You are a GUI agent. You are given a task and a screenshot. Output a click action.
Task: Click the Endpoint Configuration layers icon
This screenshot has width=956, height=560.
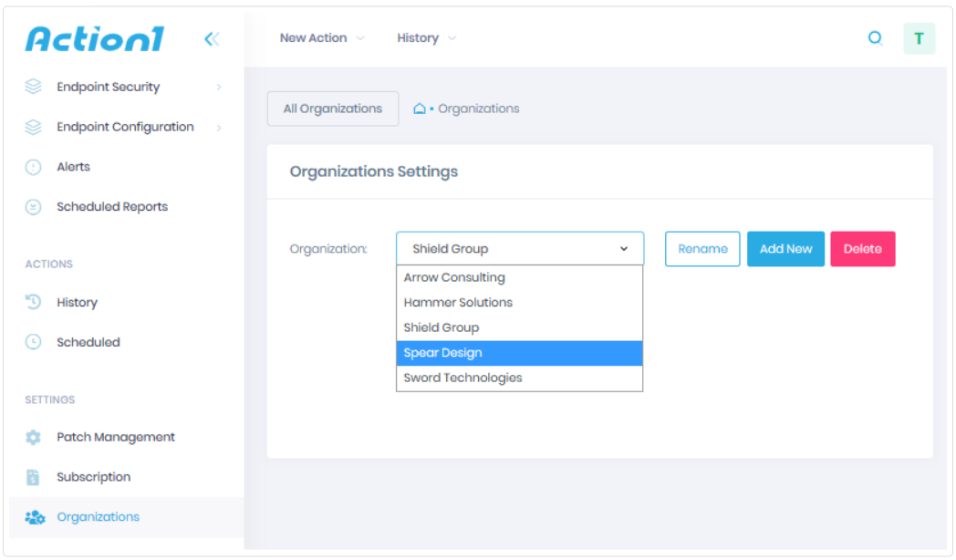(33, 127)
